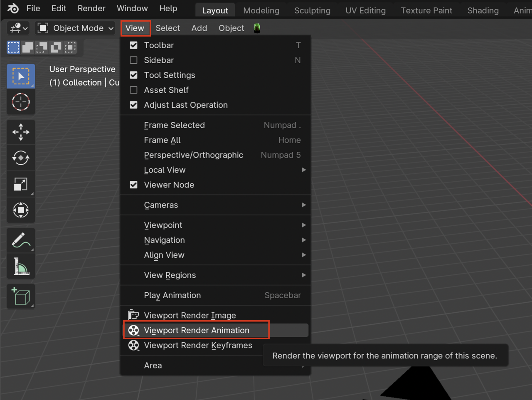Select the Move tool

pyautogui.click(x=21, y=132)
